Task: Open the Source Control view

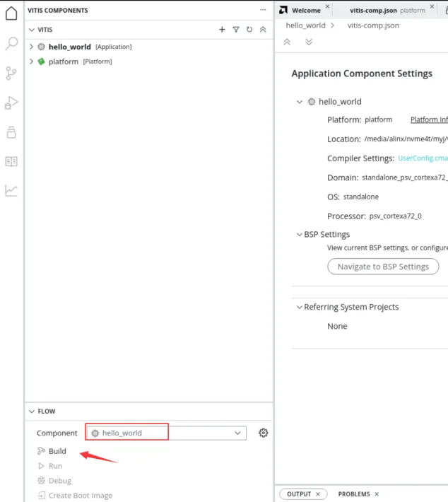Action: 11,74
